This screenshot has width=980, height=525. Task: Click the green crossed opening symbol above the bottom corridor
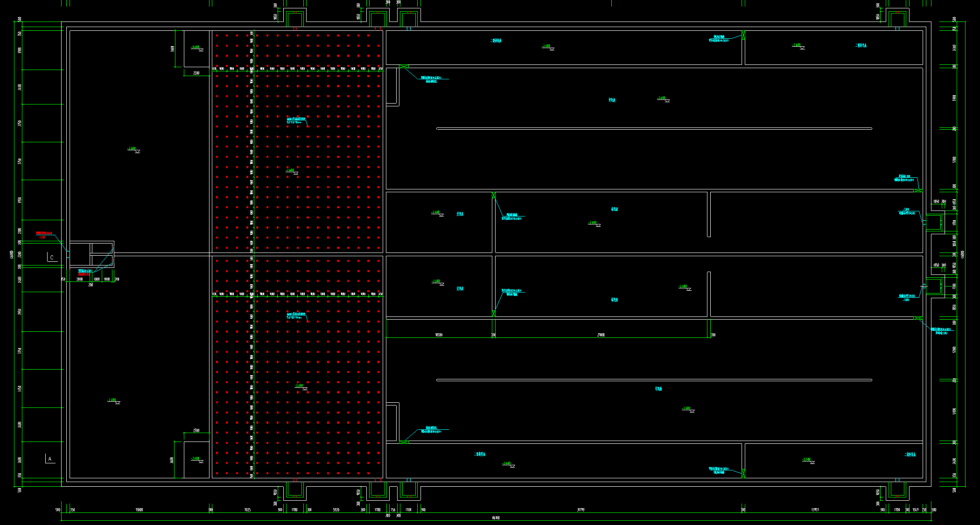coord(404,442)
